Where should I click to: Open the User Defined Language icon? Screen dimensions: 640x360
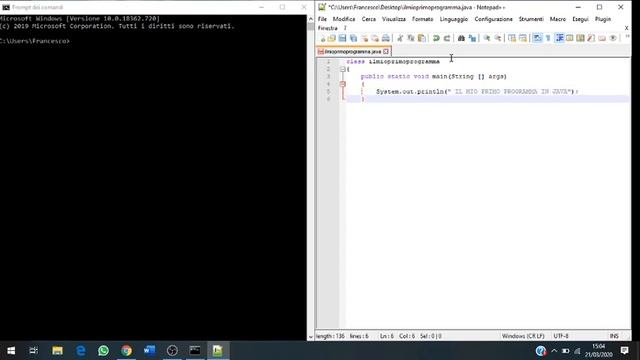(x=570, y=38)
